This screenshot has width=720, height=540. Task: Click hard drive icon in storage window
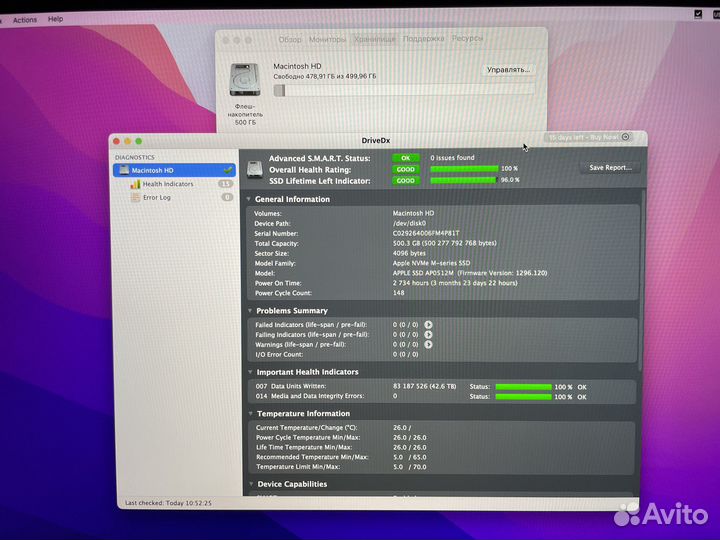pyautogui.click(x=245, y=80)
